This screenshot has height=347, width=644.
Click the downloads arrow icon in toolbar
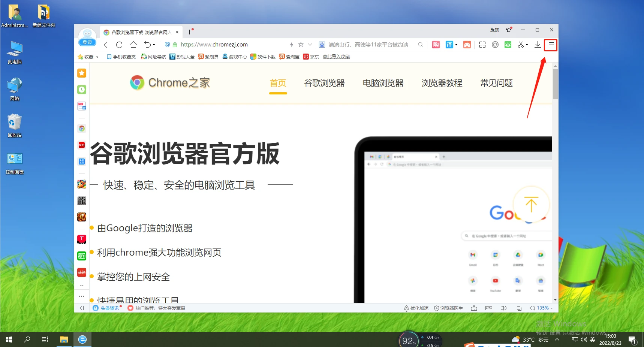[x=538, y=45]
